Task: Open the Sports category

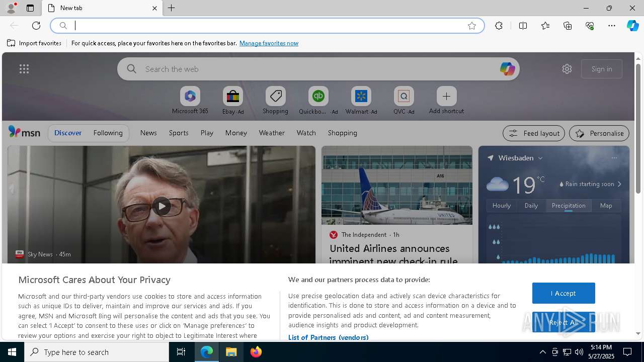Action: tap(179, 133)
